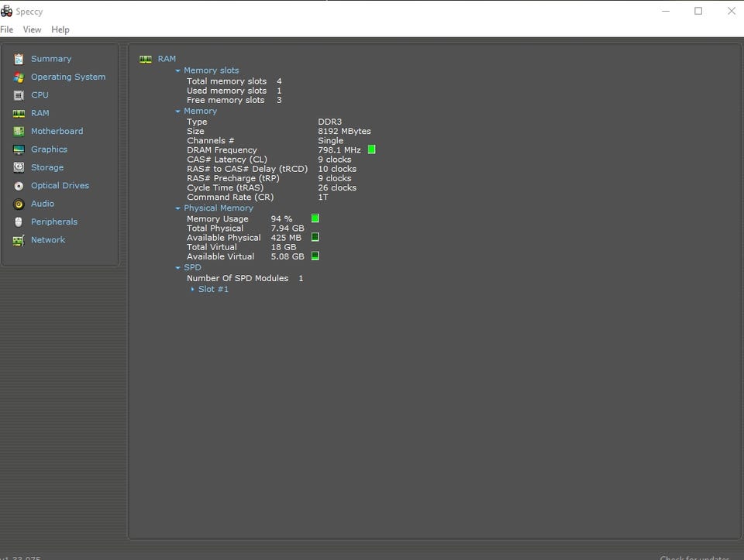Click the Audio speaker icon
The height and width of the screenshot is (560, 744).
(x=19, y=204)
